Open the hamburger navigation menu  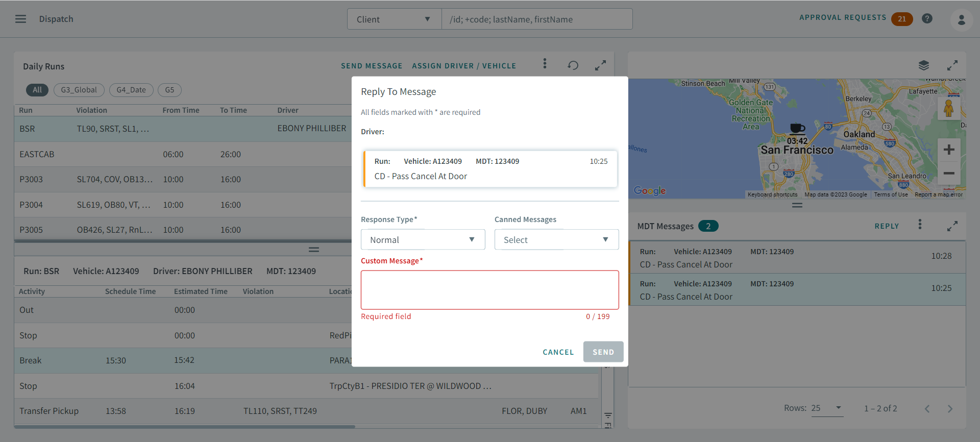20,19
